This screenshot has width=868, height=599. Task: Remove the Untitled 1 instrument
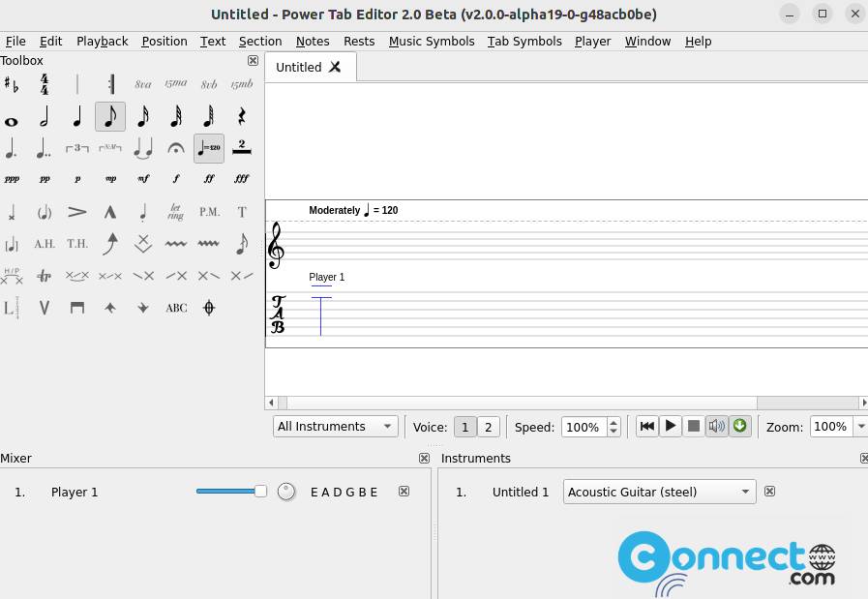[x=769, y=491]
